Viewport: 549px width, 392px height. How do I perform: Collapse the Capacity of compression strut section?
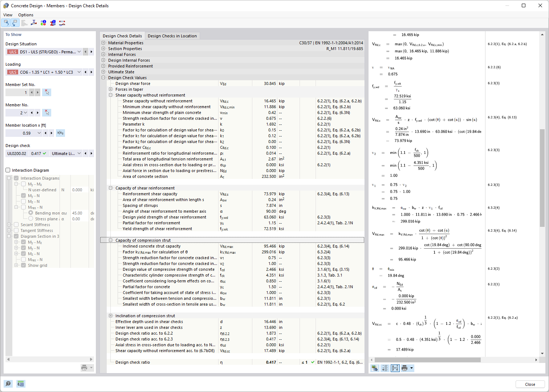[111, 240]
